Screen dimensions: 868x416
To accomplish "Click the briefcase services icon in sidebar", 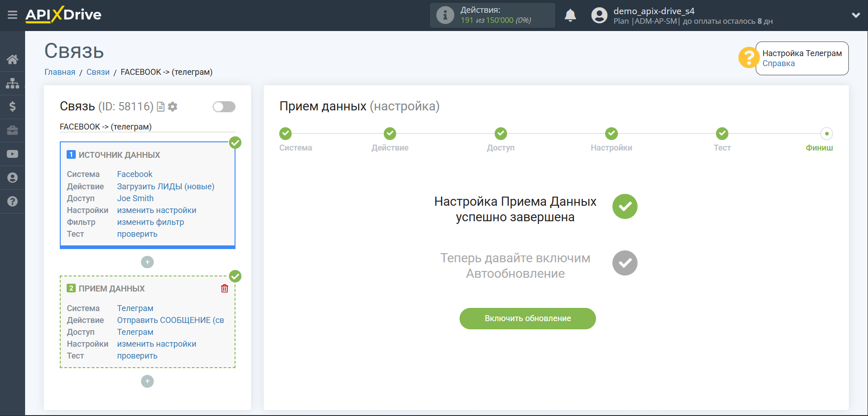I will click(x=12, y=130).
